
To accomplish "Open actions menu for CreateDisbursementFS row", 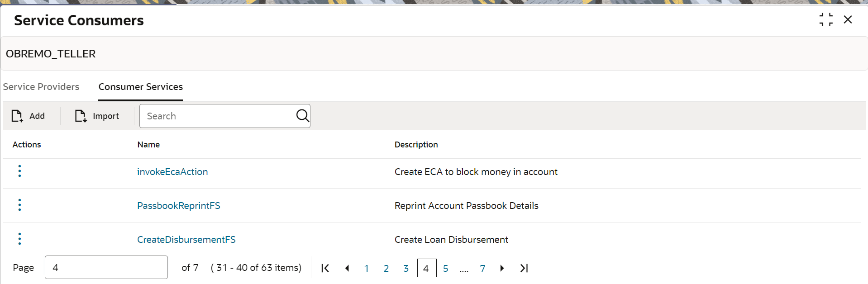I will [x=19, y=239].
